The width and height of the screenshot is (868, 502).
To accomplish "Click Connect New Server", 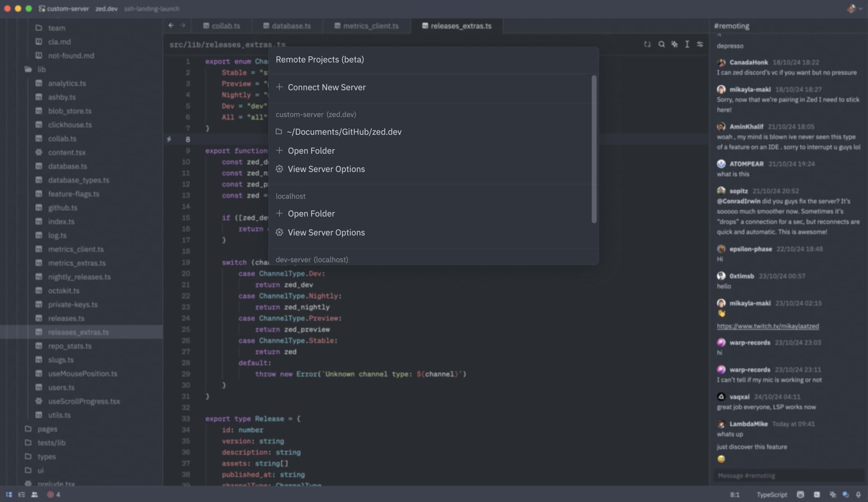I will tap(326, 87).
